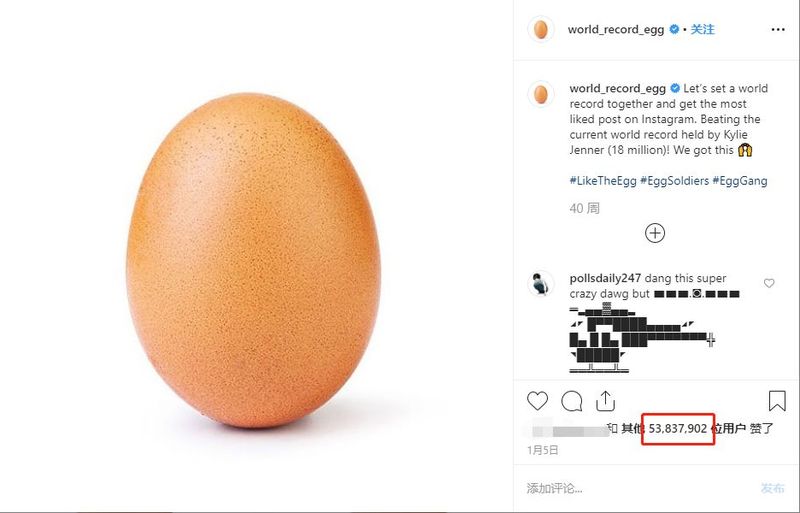Viewport: 800px width, 513px height.
Task: Click the share arrow icon
Action: (x=605, y=401)
